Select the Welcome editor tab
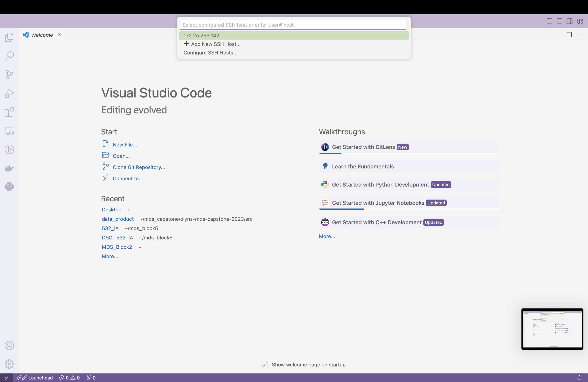 pos(42,35)
